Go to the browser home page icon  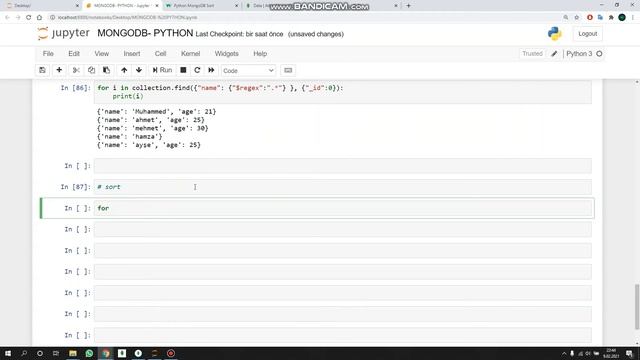pos(39,18)
